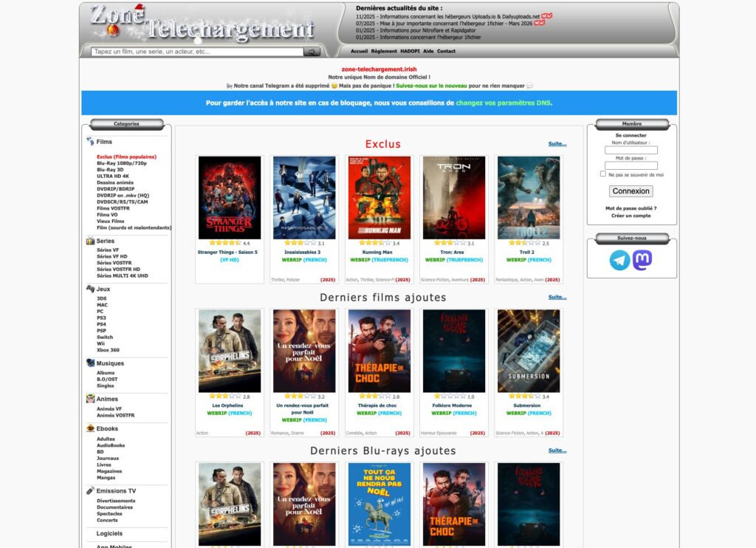The image size is (756, 548).
Task: Open Insaisissables 3 poster
Action: pyautogui.click(x=304, y=198)
